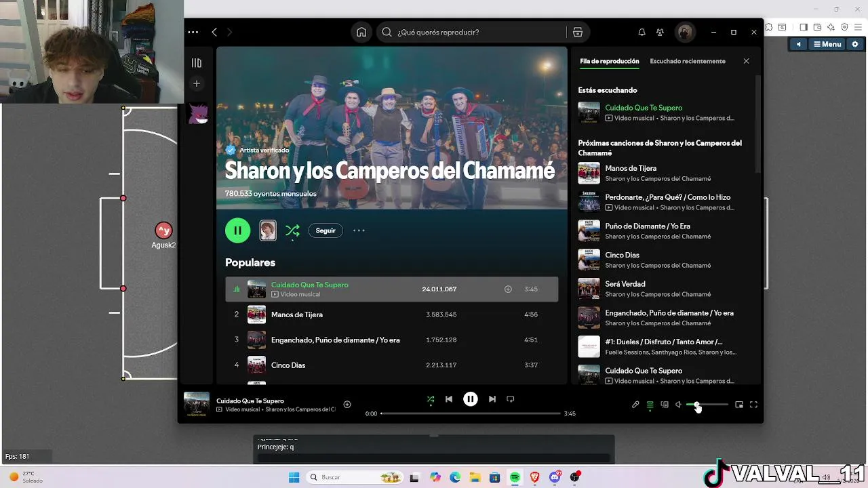The height and width of the screenshot is (488, 868).
Task: Mute with the speaker volume icon
Action: [x=678, y=405]
